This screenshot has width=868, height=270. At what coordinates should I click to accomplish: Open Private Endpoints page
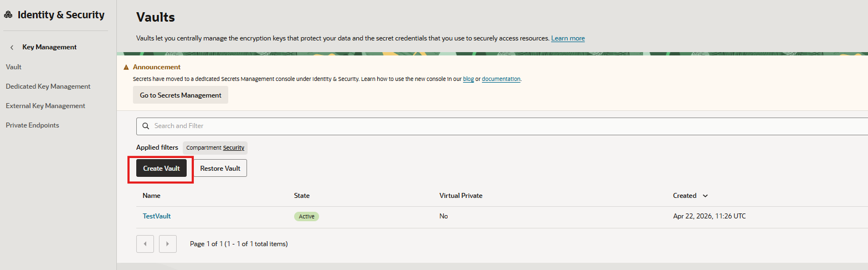[32, 125]
